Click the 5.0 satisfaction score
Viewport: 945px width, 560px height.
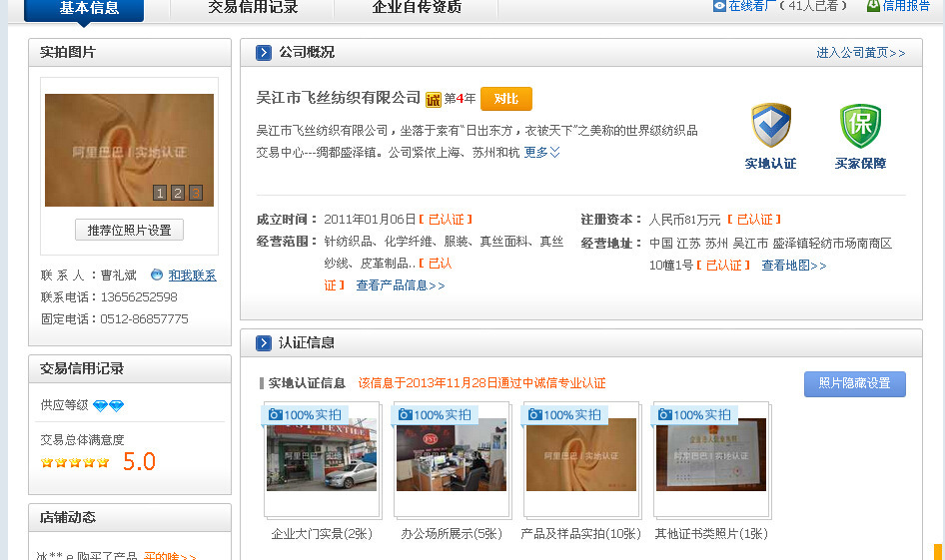pyautogui.click(x=139, y=462)
